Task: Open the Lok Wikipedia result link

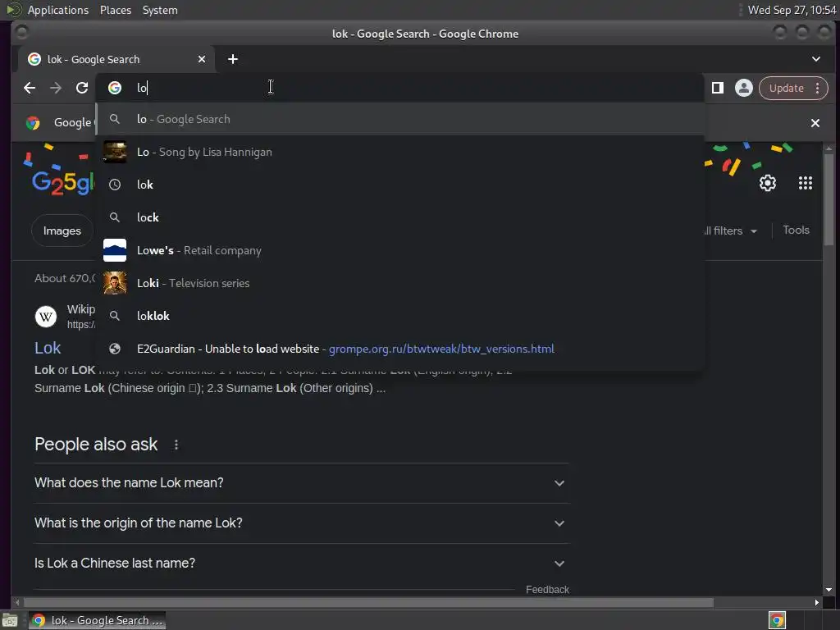Action: tap(48, 348)
